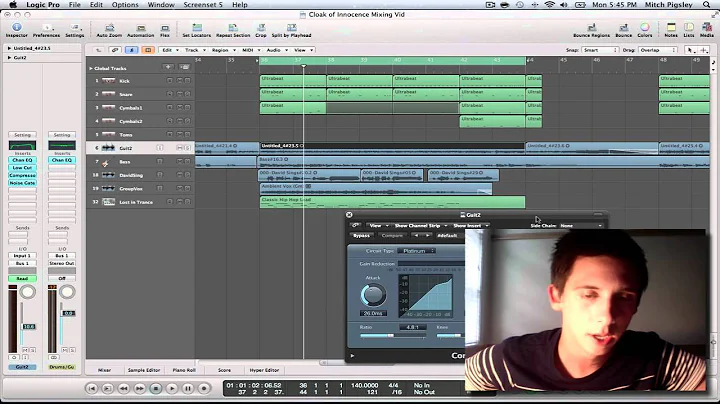The width and height of the screenshot is (720, 404).
Task: Open the Notes panel icon
Action: [671, 28]
